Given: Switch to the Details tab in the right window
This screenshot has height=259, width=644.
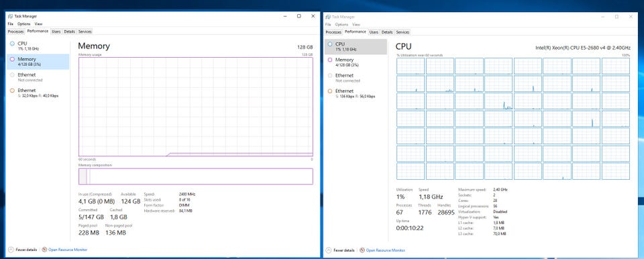Looking at the screenshot, I should [x=387, y=32].
